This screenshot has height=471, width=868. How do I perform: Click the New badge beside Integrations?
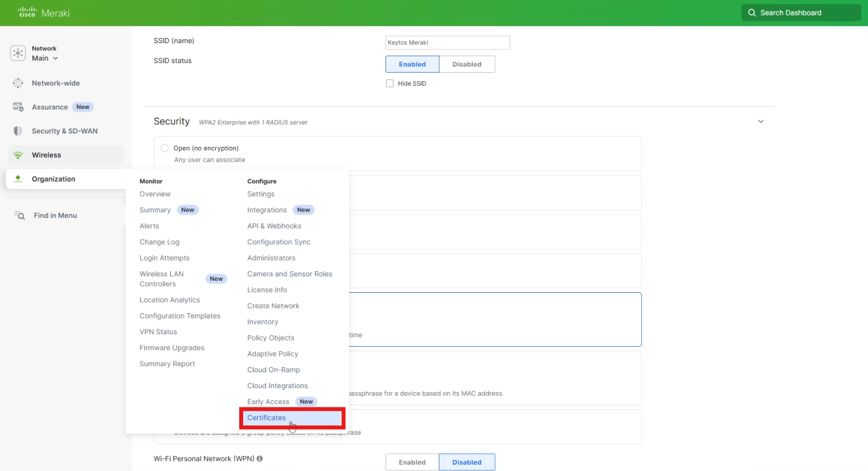click(x=304, y=210)
